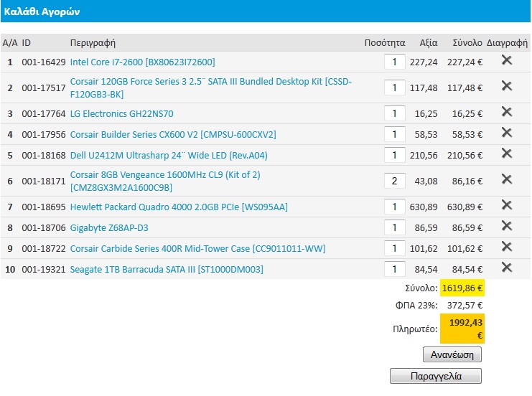Open Dell U2412M Ultrasharp product link
Image resolution: width=532 pixels, height=396 pixels.
tap(169, 155)
